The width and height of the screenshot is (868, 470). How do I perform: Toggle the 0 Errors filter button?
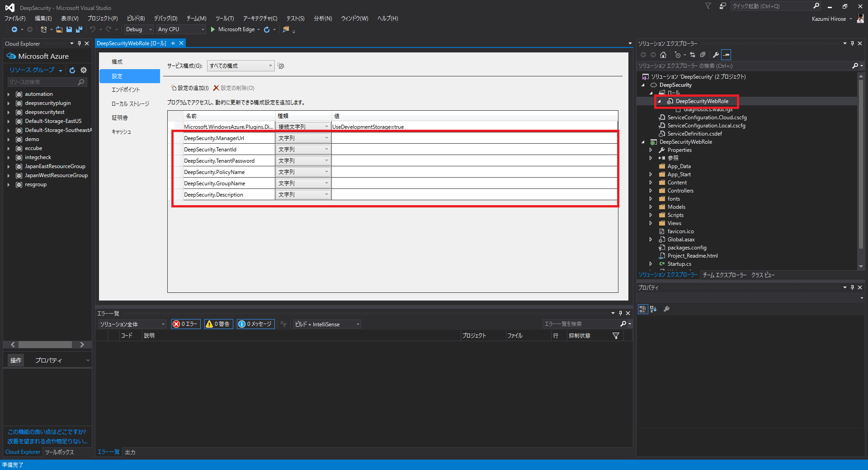pyautogui.click(x=186, y=324)
